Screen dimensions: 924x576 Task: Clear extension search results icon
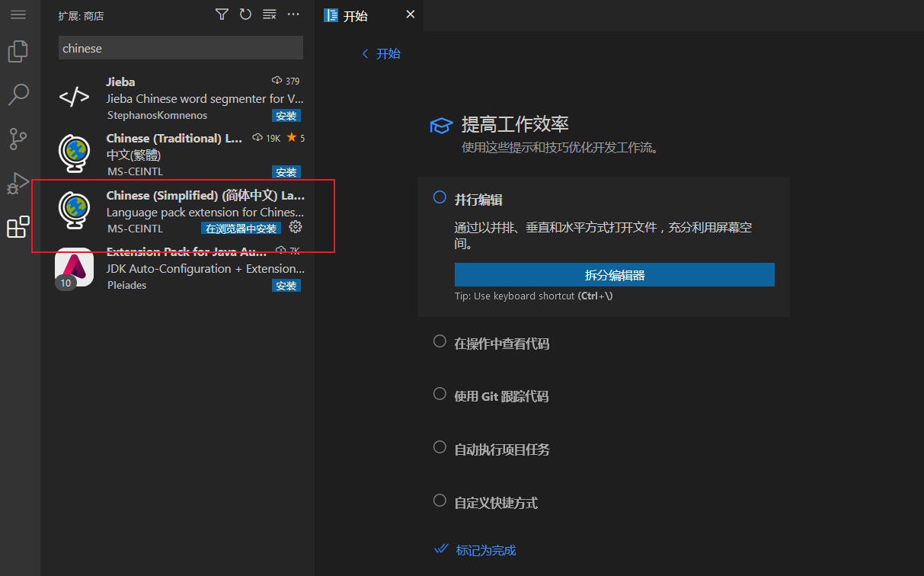(x=269, y=14)
